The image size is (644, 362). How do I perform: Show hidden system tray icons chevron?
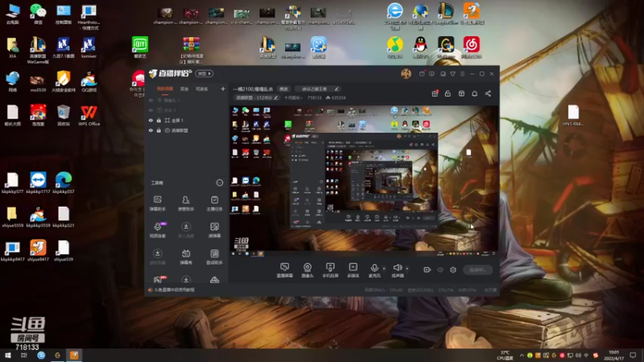pos(522,355)
